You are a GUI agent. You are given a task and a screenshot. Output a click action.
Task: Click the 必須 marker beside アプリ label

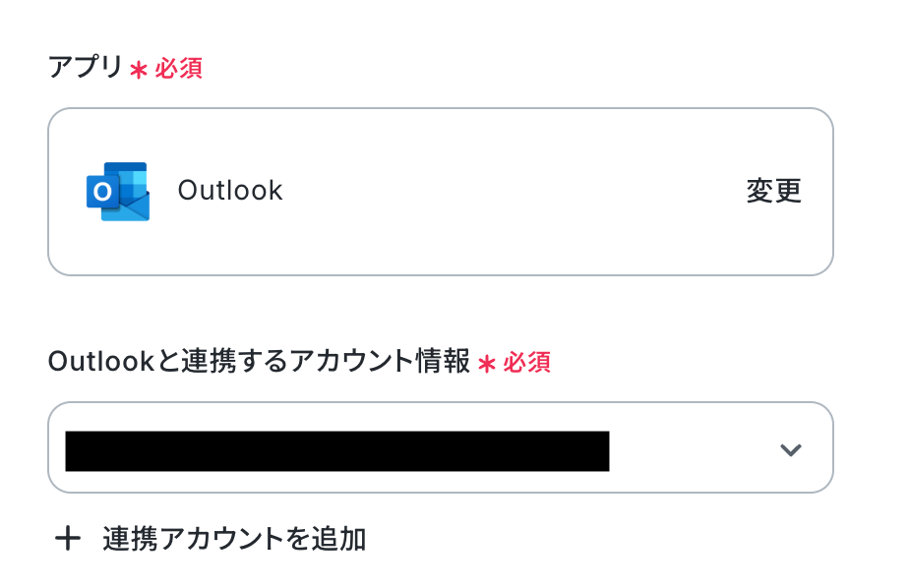[178, 70]
